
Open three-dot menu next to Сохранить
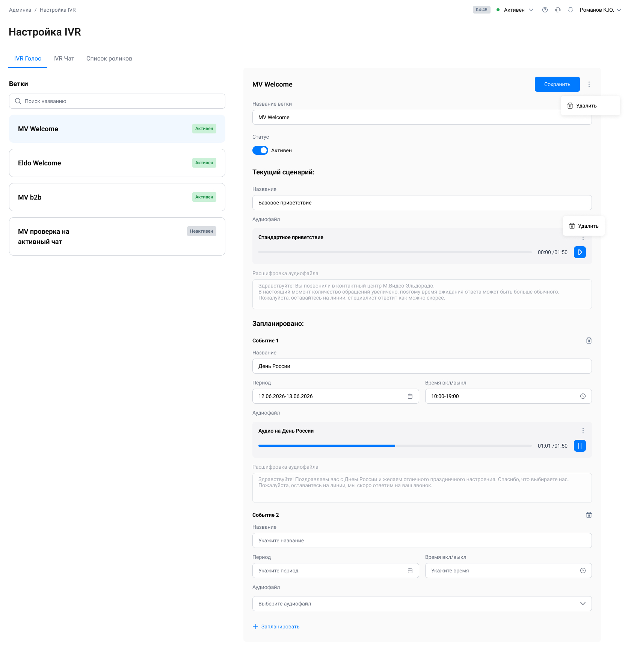589,84
